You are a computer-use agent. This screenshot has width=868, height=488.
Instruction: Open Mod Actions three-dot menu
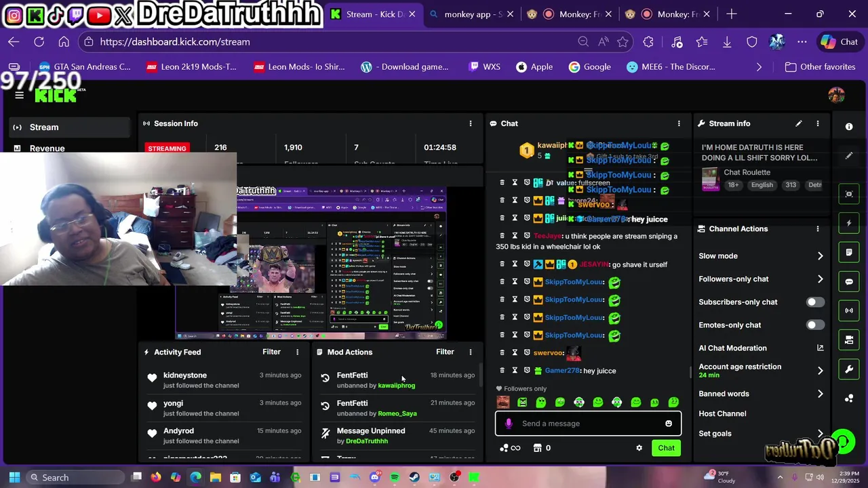click(471, 352)
